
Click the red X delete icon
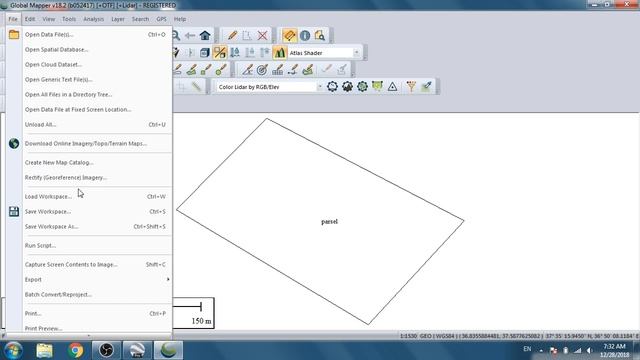(262, 36)
